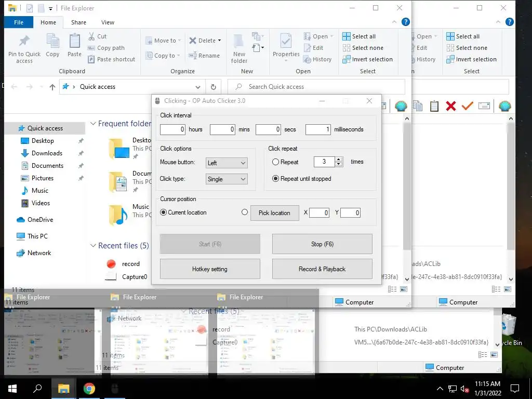Screen dimensions: 532x399
Task: Open the notification center from taskbar
Action: [x=515, y=389]
